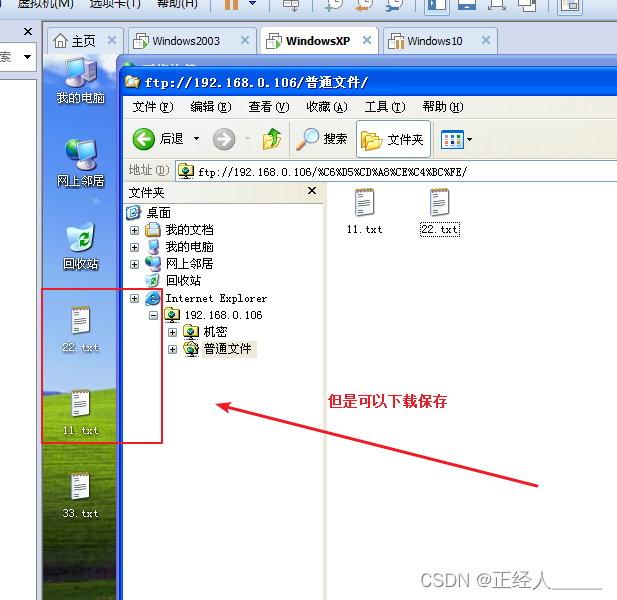Open Network Neighborhood desktop icon

81,163
